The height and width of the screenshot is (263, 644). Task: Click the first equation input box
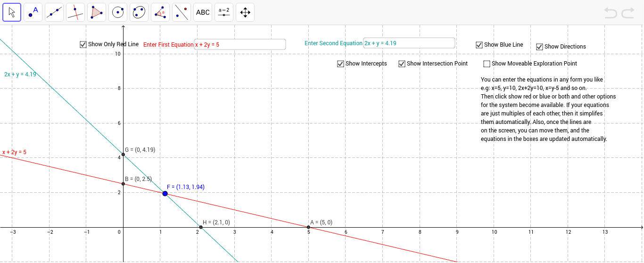[240, 44]
